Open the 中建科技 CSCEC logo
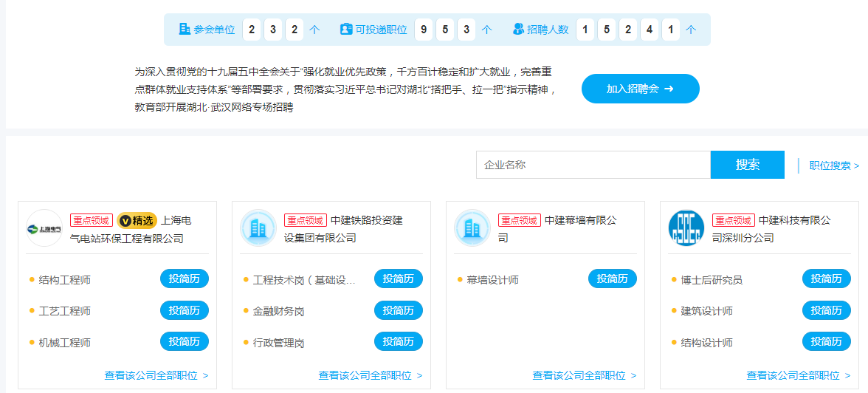The height and width of the screenshot is (393, 868). 686,228
